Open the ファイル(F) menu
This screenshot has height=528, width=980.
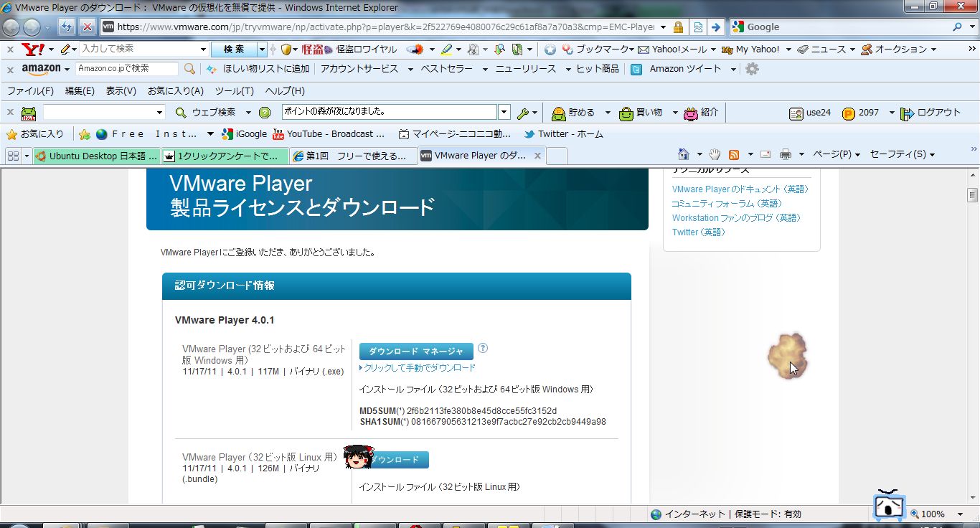click(30, 91)
